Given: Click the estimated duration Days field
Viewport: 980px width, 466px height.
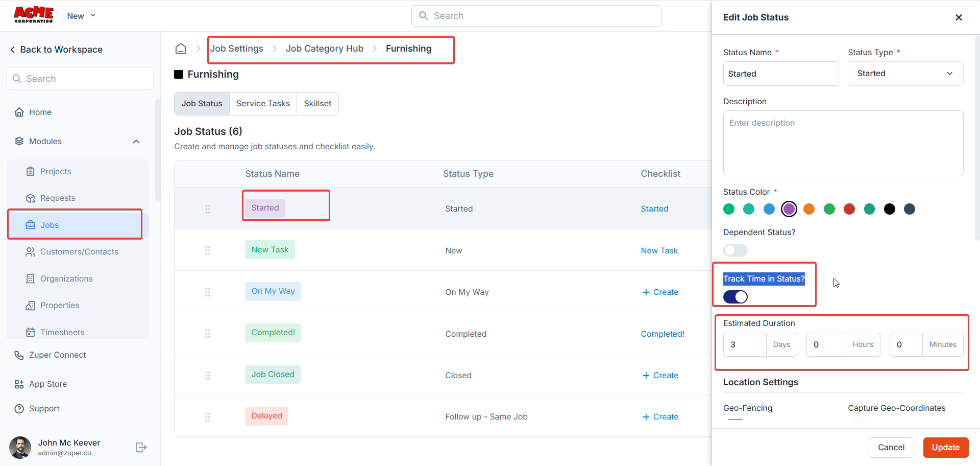Looking at the screenshot, I should click(745, 345).
